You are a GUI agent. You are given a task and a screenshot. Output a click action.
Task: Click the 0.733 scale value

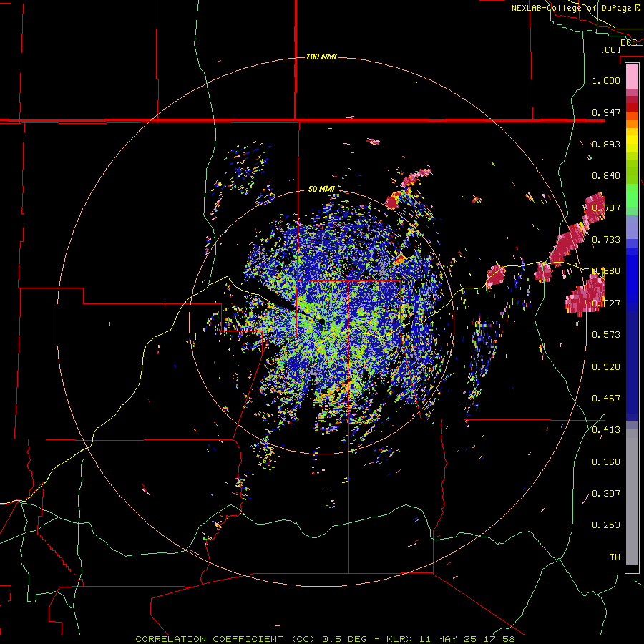606,240
